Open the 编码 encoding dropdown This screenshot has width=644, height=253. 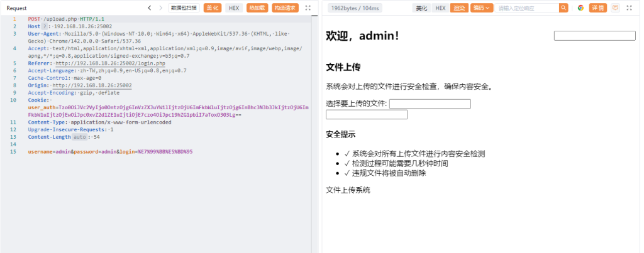482,8
